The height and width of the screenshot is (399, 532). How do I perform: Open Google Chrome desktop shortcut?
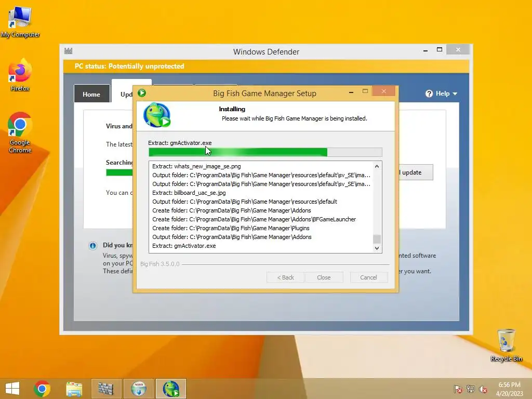tap(20, 132)
